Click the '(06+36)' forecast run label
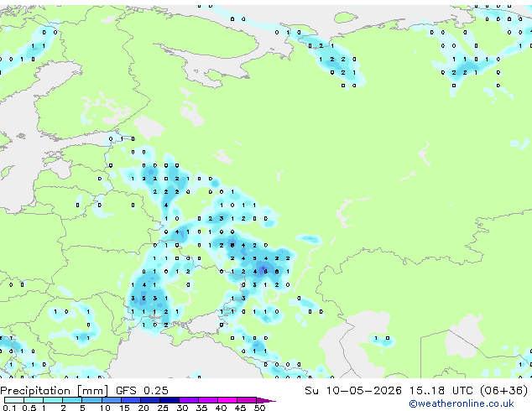Viewport: 532px width, 411px height. (503, 391)
